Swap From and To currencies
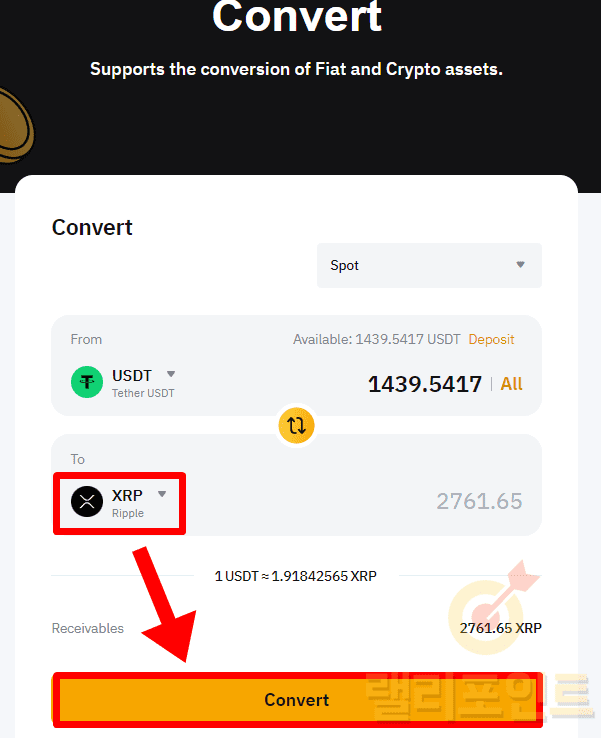601x738 pixels. click(296, 426)
